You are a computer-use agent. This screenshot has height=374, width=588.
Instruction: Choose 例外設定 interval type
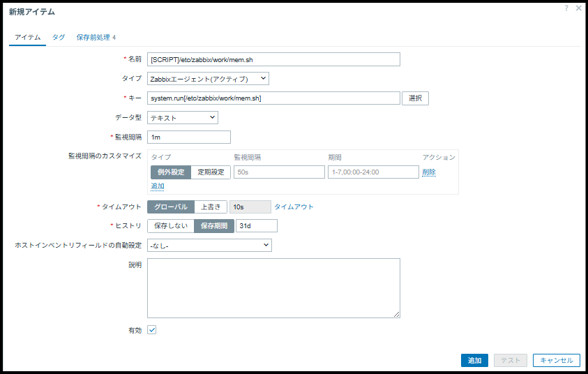point(170,172)
